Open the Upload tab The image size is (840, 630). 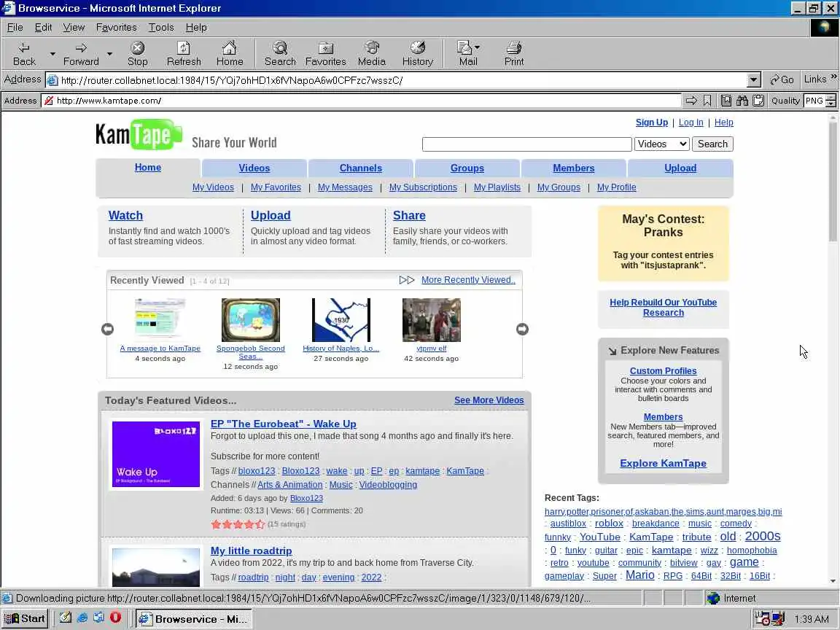coord(680,168)
